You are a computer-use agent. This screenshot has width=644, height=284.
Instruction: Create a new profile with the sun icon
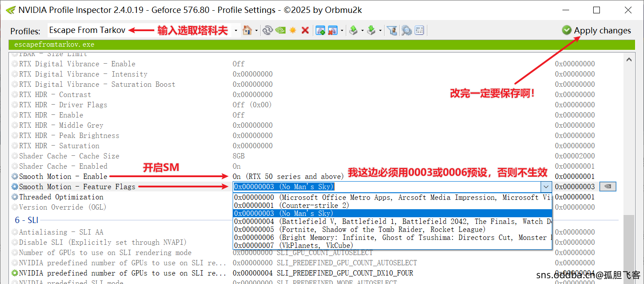coord(293,30)
